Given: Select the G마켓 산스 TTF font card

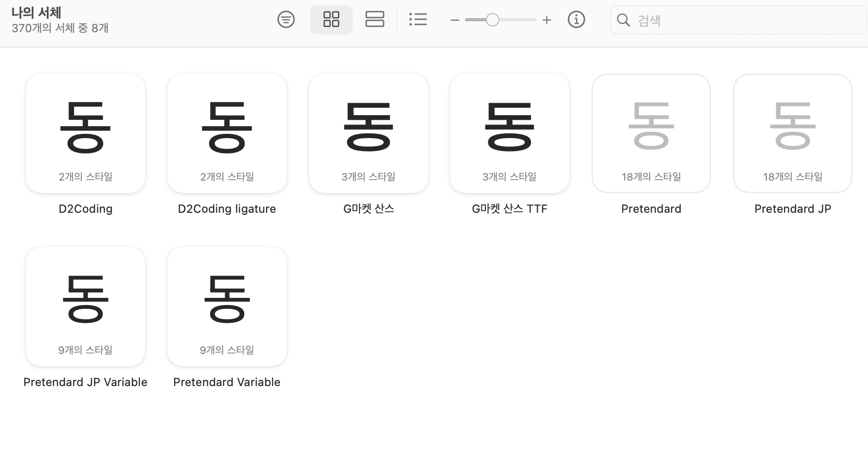Looking at the screenshot, I should point(510,133).
